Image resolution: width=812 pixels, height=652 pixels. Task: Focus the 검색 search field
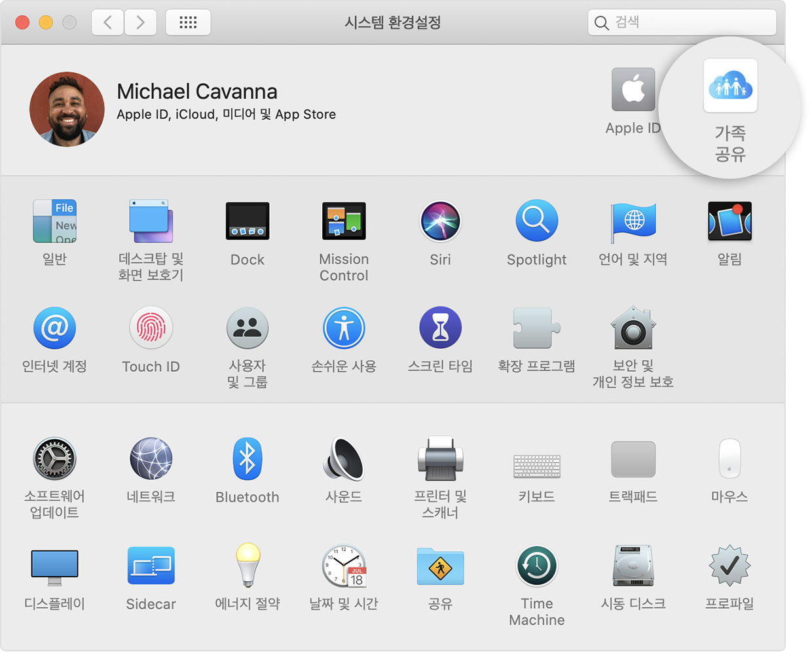682,22
